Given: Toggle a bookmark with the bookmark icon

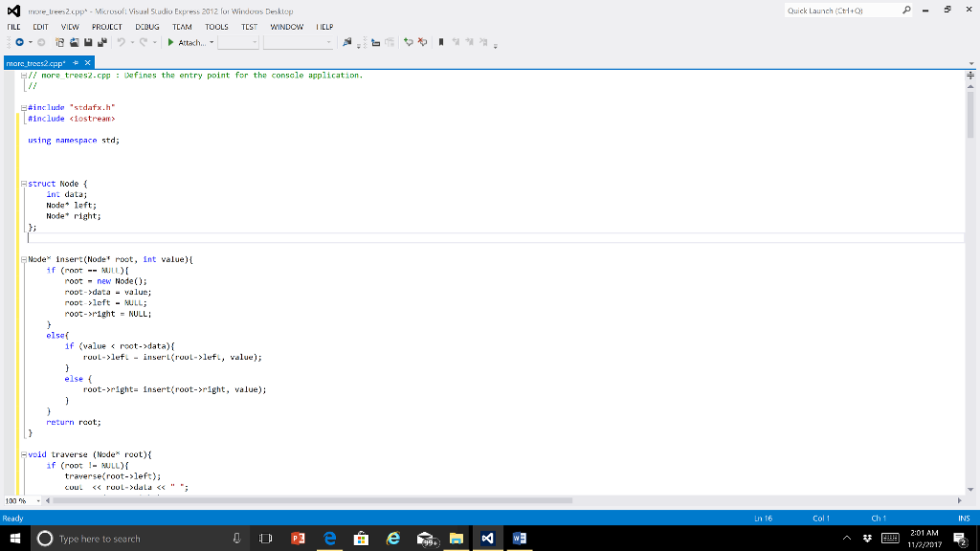Looking at the screenshot, I should tap(442, 42).
